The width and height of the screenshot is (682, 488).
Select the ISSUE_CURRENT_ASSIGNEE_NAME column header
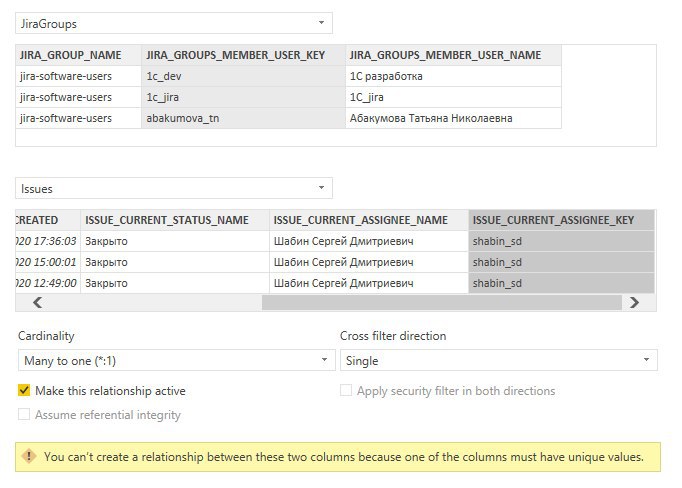(369, 220)
